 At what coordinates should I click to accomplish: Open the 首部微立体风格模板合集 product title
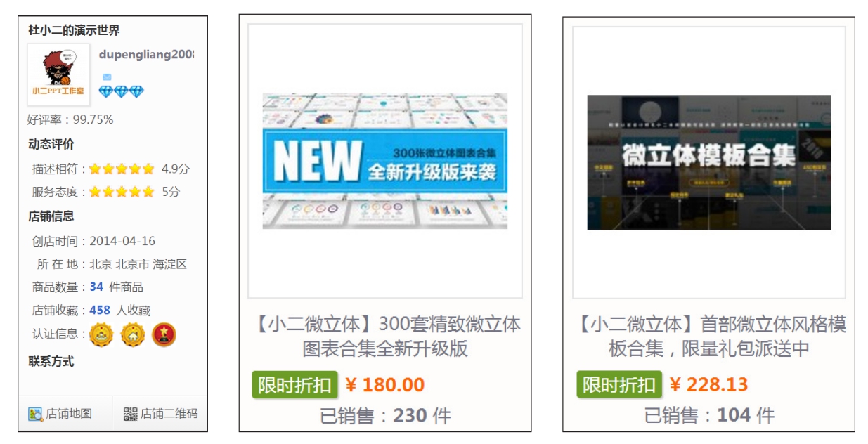coord(709,336)
